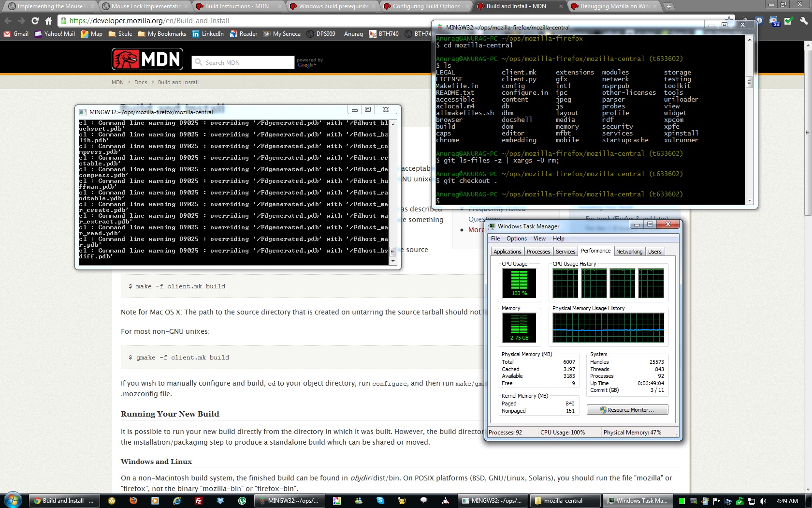Click the Docs breadcrumb link
Viewport: 812px width, 508px height.
click(141, 82)
